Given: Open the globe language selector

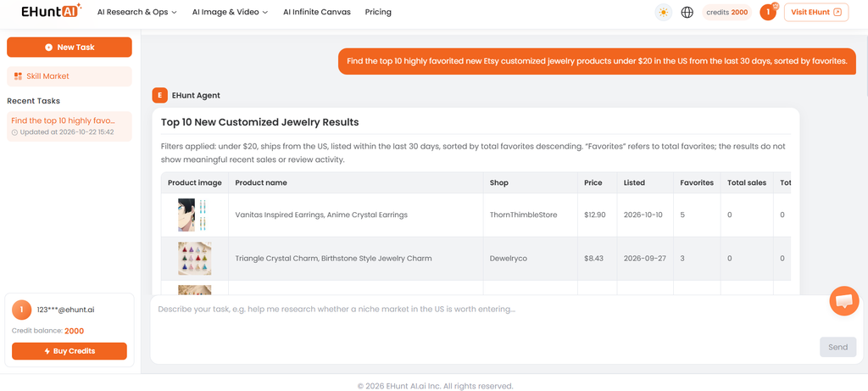Looking at the screenshot, I should 687,12.
